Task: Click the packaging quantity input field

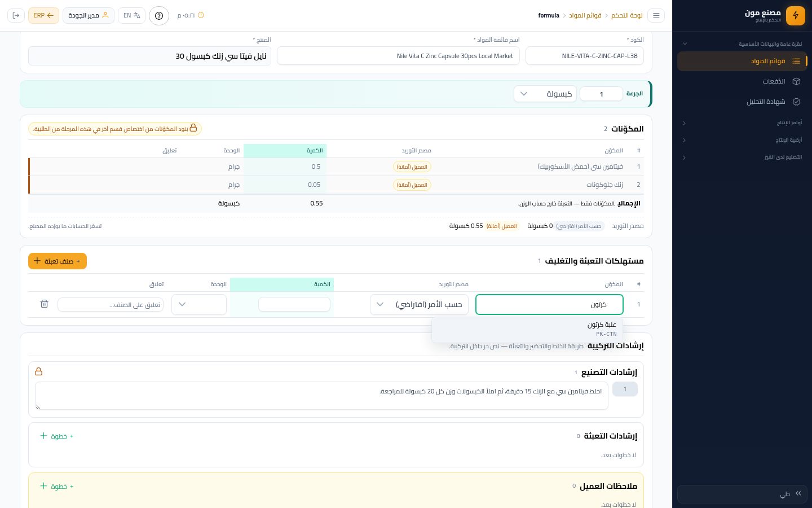Action: click(x=294, y=304)
